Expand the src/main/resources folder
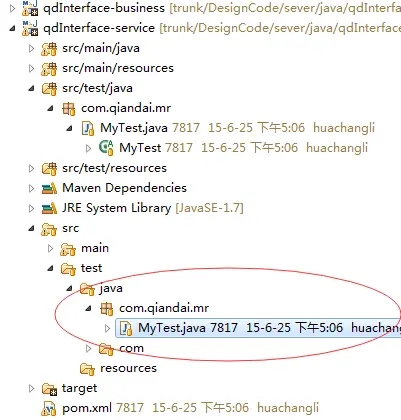The image size is (401, 420). (x=32, y=68)
